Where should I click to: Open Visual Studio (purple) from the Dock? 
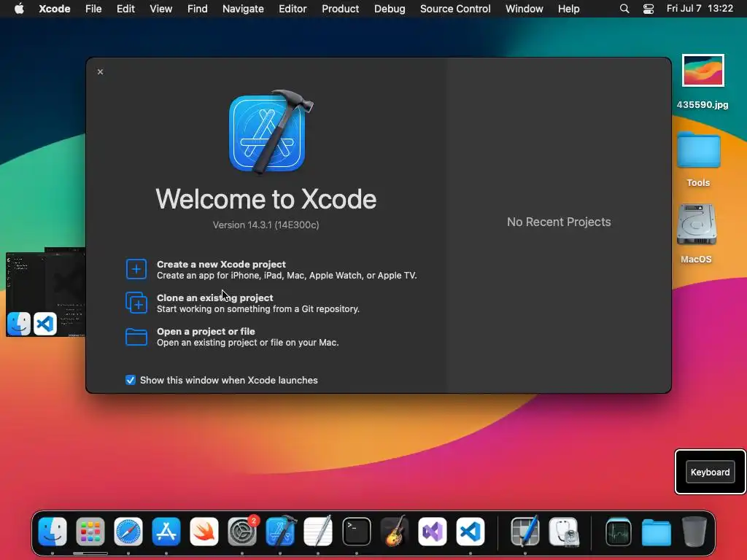[x=433, y=532]
